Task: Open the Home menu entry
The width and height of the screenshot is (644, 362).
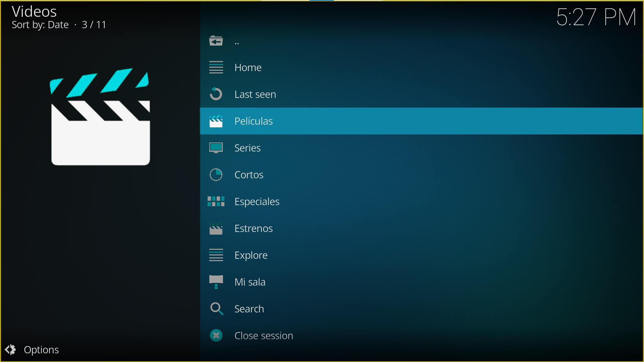Action: point(248,67)
